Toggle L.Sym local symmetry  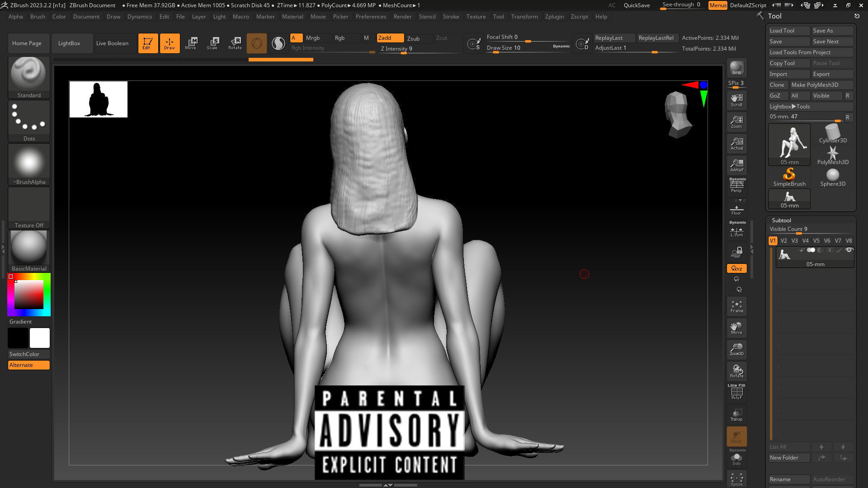(x=736, y=230)
